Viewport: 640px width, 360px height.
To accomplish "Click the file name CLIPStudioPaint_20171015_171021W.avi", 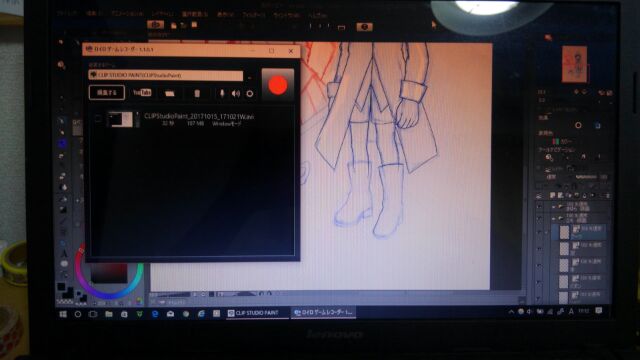I will [199, 117].
